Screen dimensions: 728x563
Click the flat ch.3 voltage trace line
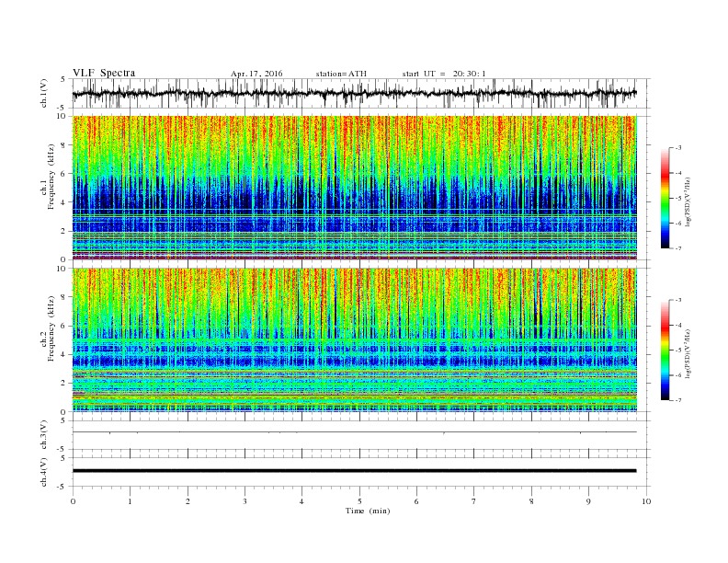pyautogui.click(x=355, y=432)
